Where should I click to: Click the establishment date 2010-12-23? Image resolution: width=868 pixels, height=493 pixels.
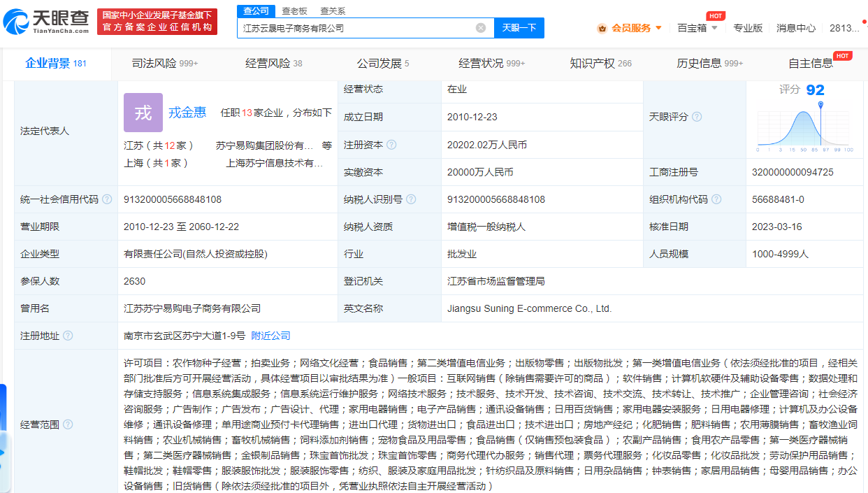point(472,117)
